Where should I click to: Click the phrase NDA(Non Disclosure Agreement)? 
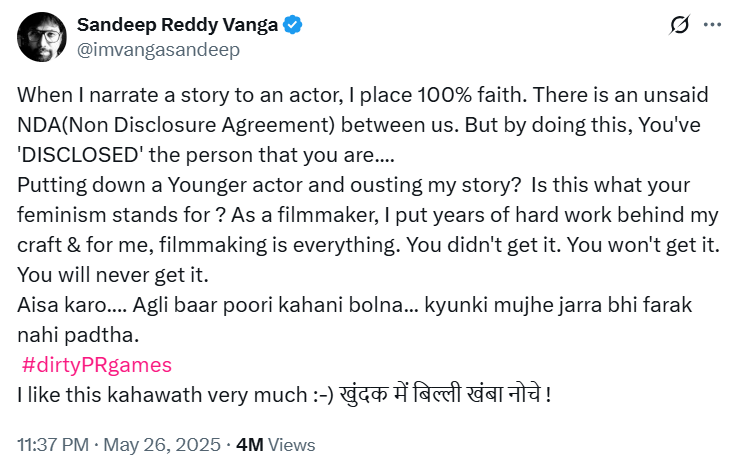(177, 125)
